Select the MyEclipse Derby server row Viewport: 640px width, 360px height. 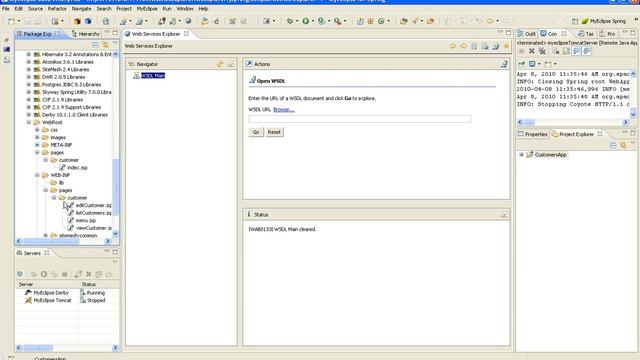pyautogui.click(x=67, y=293)
